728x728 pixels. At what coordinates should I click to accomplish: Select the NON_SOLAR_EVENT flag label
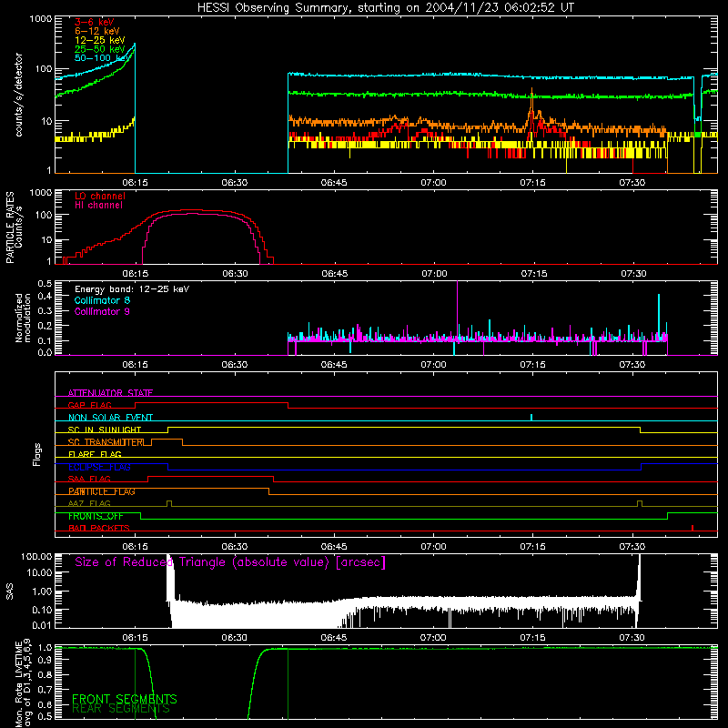coord(110,418)
